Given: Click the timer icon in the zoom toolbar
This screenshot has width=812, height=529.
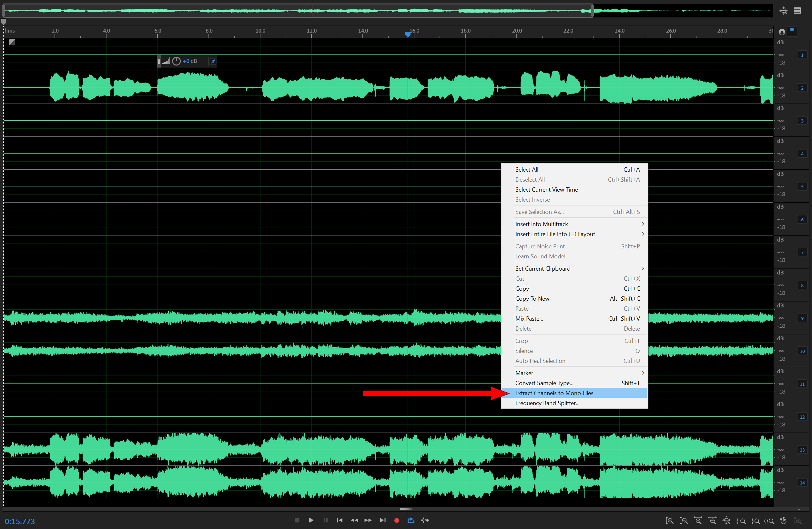Looking at the screenshot, I should click(x=783, y=521).
